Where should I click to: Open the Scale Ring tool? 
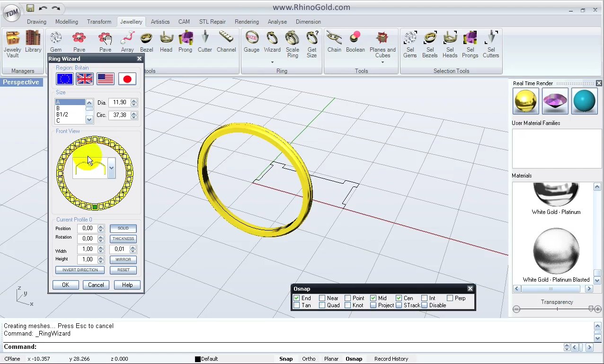point(293,44)
